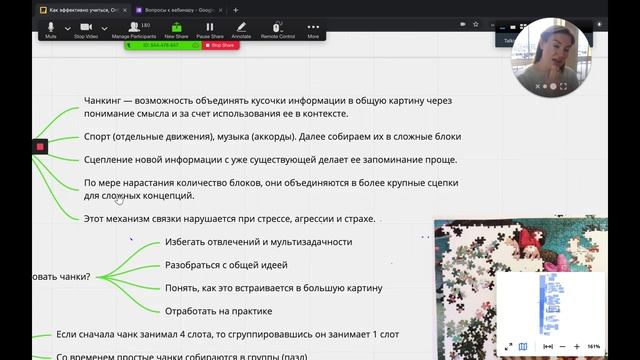Select the 'Сцепление новой информации' node
Viewport: 640px width, 360px height.
tap(271, 160)
